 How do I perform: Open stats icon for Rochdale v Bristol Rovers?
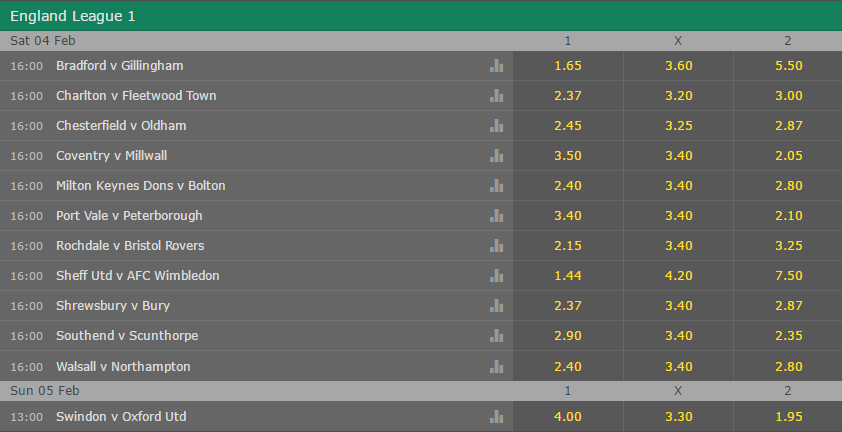[x=497, y=246]
